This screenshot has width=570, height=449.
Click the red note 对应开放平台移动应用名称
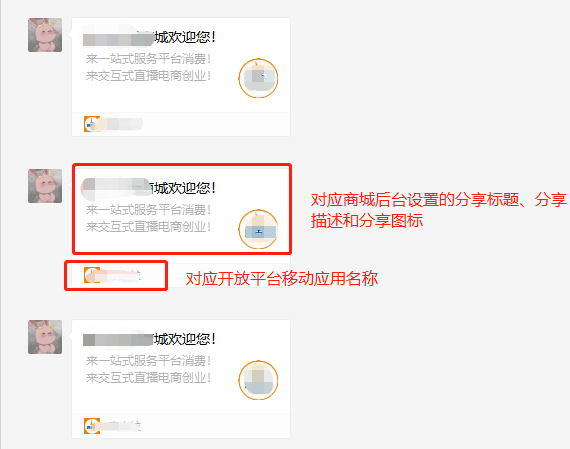pos(282,279)
